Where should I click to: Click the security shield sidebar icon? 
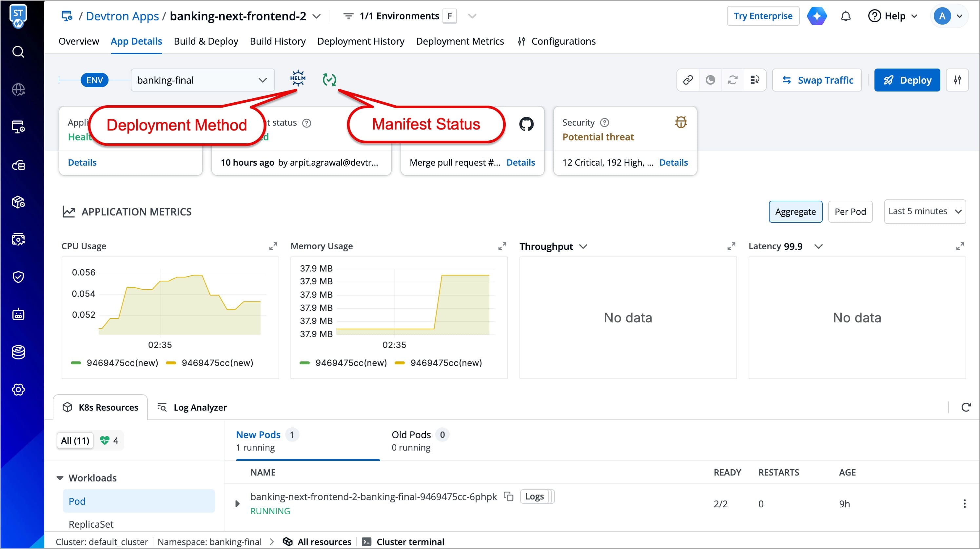18,277
